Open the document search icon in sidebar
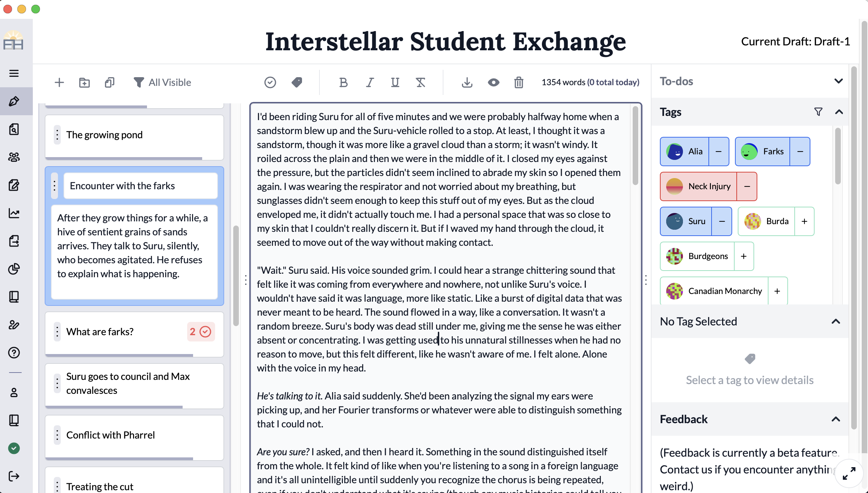This screenshot has width=868, height=493. coord(14,129)
